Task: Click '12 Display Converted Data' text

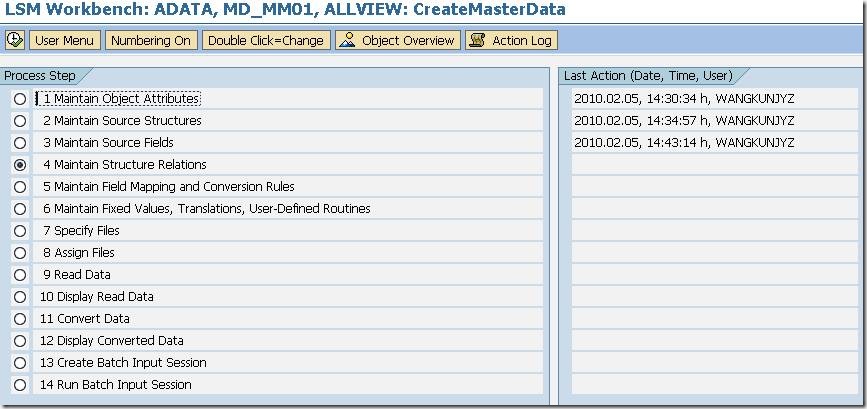Action: tap(111, 341)
